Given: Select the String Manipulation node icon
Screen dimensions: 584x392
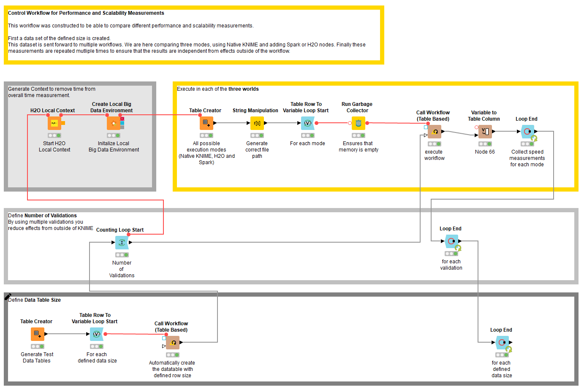Looking at the screenshot, I should point(257,123).
